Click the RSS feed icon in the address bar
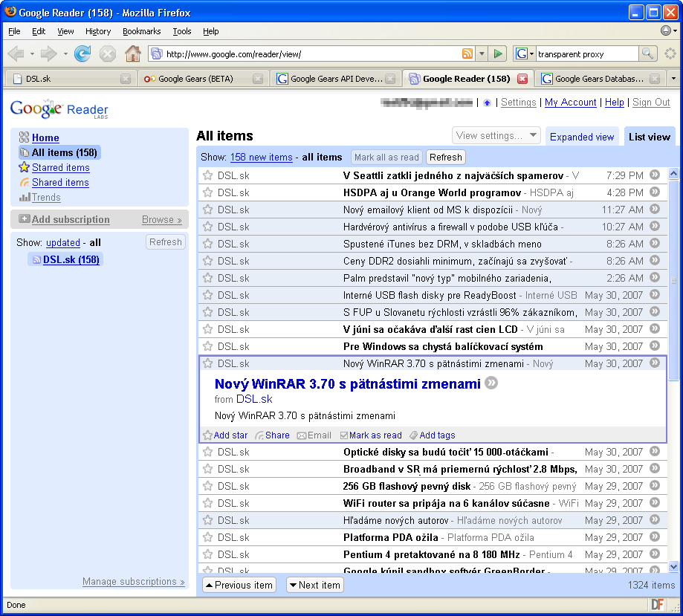683x616 pixels. point(467,54)
